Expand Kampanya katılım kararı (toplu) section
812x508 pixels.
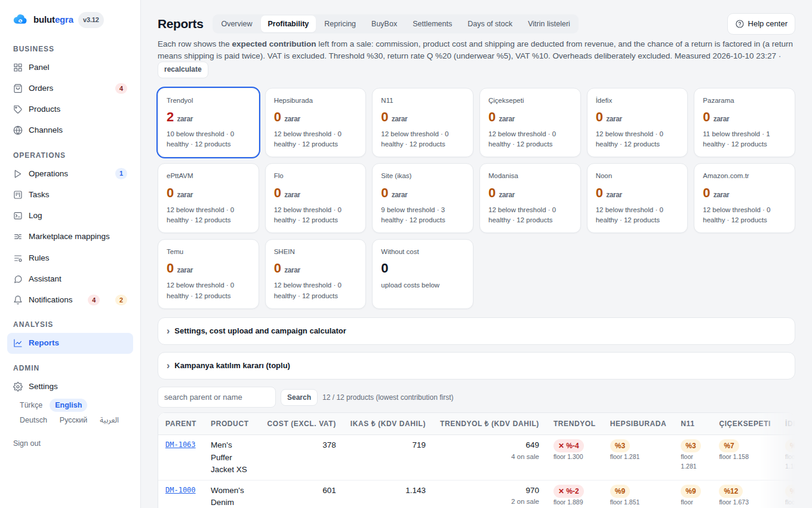click(476, 366)
